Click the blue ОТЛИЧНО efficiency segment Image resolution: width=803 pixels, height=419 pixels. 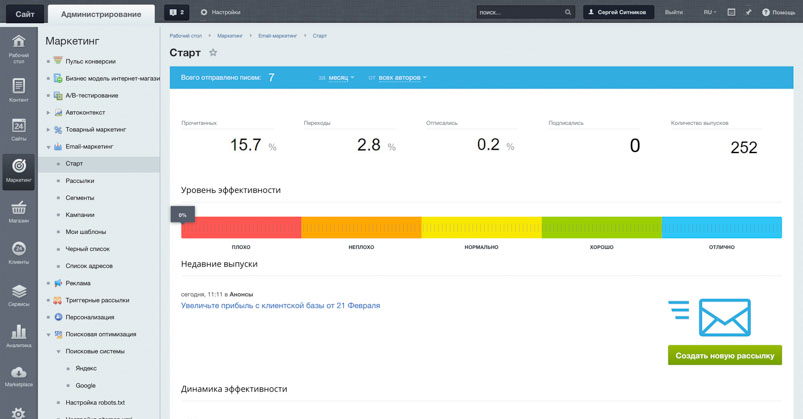point(722,227)
